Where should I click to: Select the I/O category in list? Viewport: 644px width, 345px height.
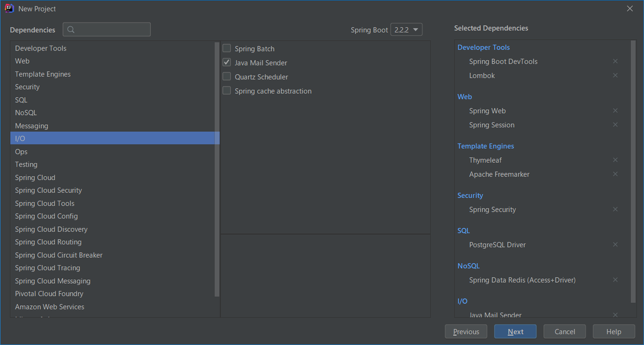[x=115, y=139]
